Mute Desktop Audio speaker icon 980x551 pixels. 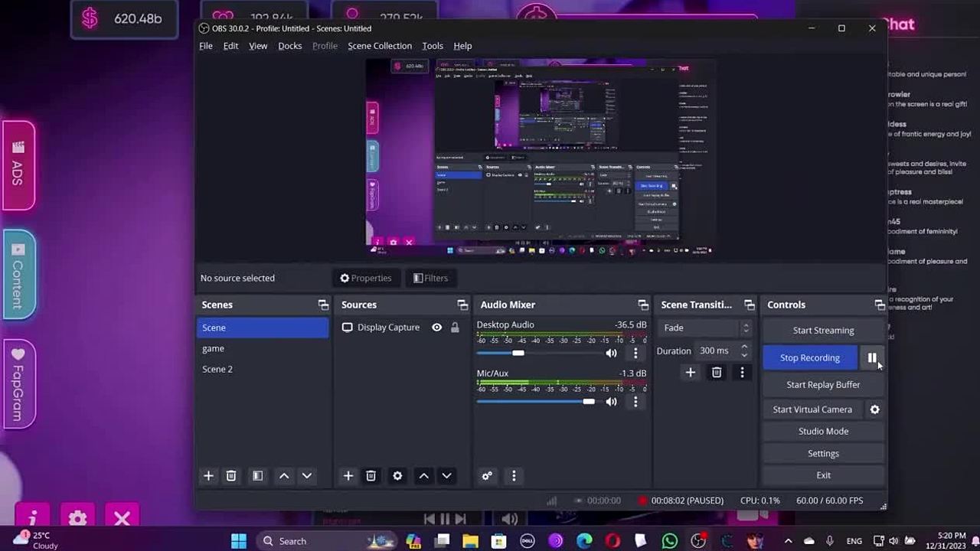[x=611, y=353]
